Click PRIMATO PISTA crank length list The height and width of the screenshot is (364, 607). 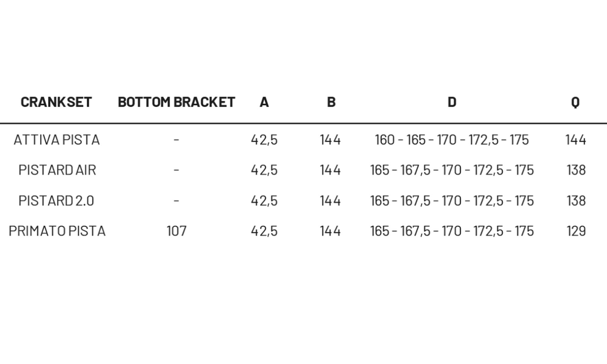pos(452,231)
